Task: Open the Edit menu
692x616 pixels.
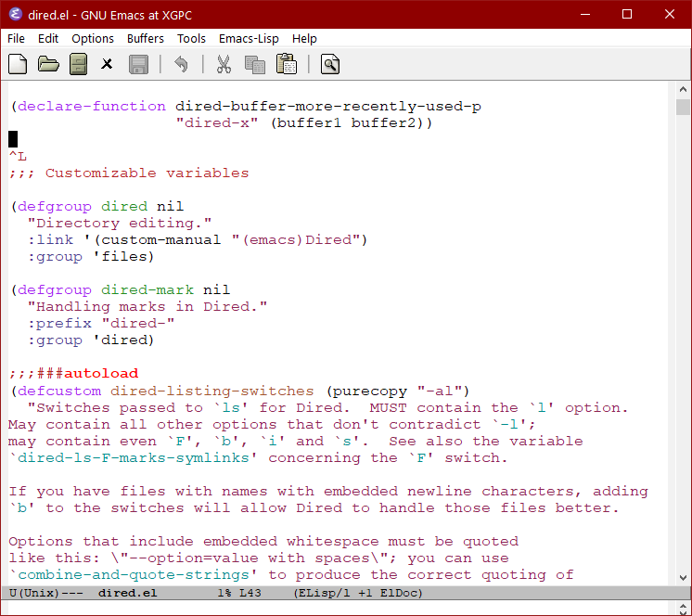Action: [48, 39]
